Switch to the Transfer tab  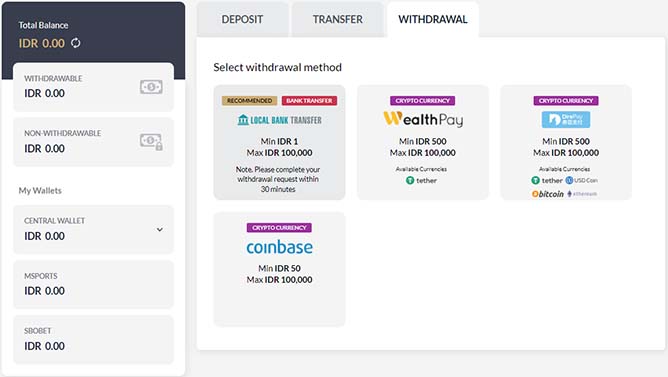[x=337, y=20]
